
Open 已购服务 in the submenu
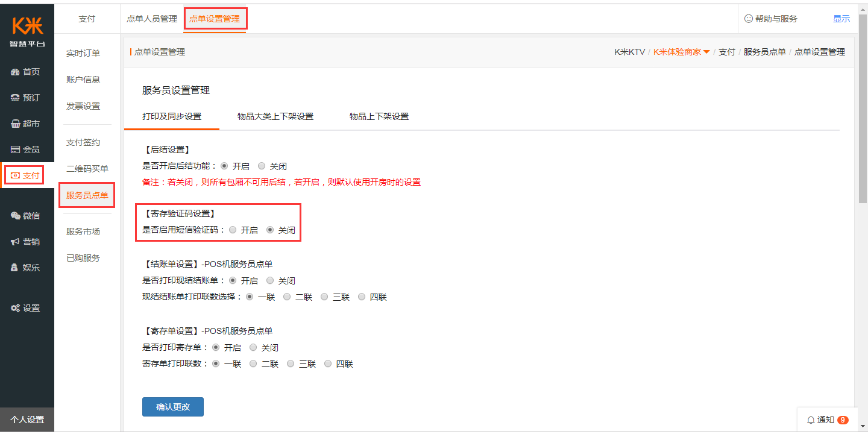click(83, 258)
